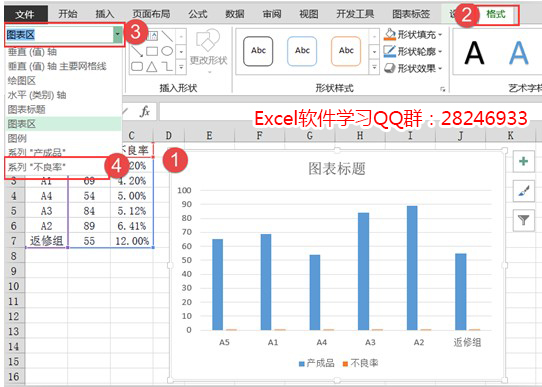Switch to the 开始 tab
The height and width of the screenshot is (387, 542).
(x=68, y=14)
